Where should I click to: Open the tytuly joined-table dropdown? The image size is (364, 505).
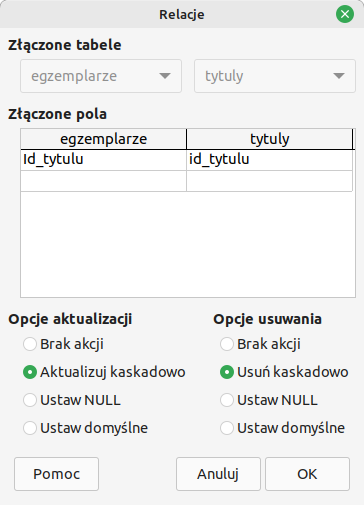(275, 76)
